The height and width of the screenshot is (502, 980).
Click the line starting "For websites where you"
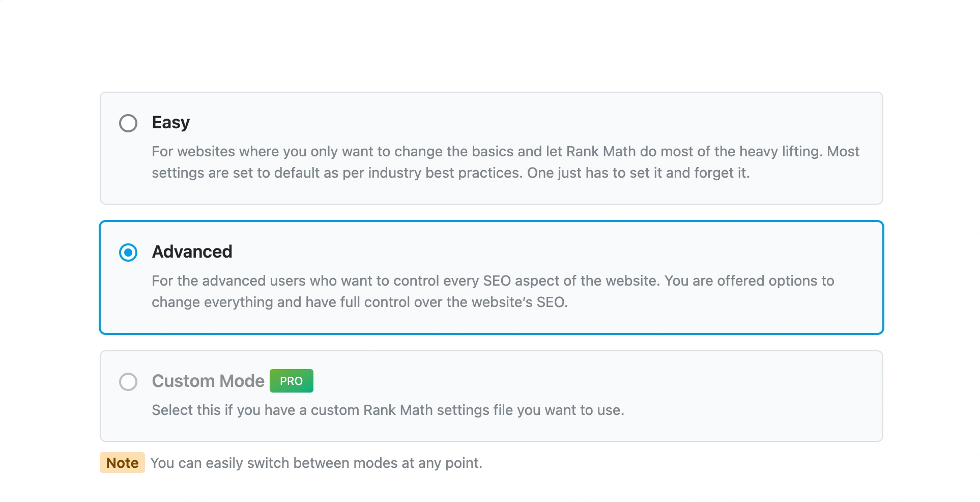pyautogui.click(x=505, y=152)
